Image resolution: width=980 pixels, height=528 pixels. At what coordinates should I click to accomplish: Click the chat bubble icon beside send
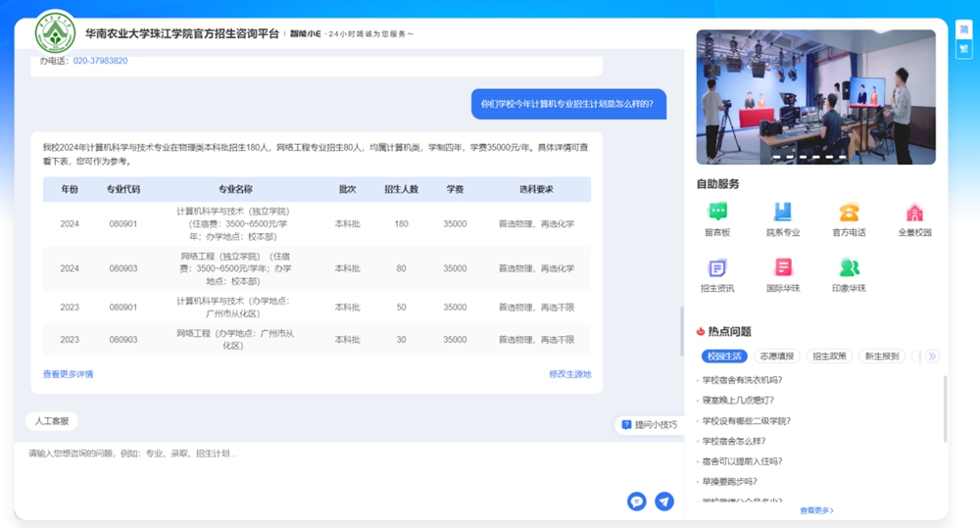637,501
